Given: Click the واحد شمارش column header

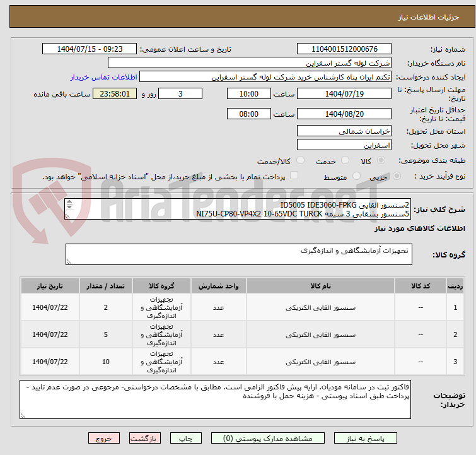Looking at the screenshot, I should 219,286.
